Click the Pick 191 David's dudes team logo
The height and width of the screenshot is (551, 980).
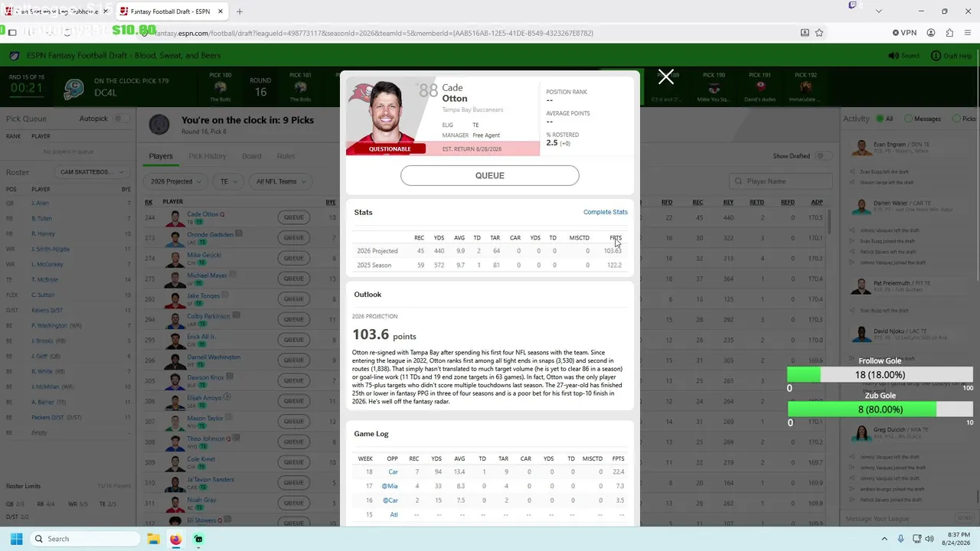760,88
